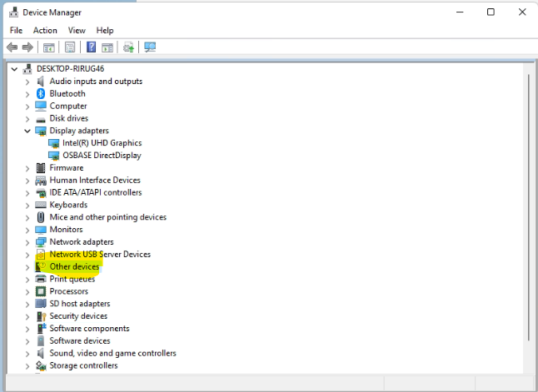
Task: Click the vertical scrollbar of device list
Action: click(x=529, y=208)
